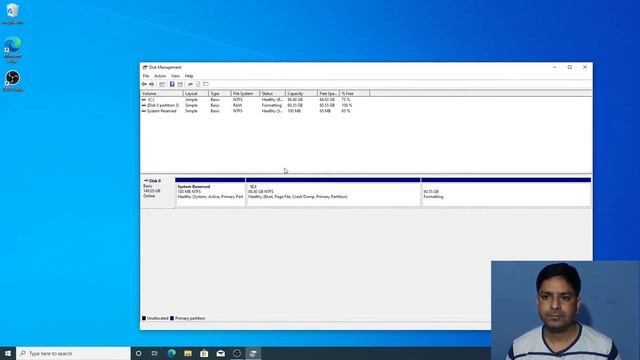Open Task View from the taskbar
This screenshot has height=360, width=640.
155,353
